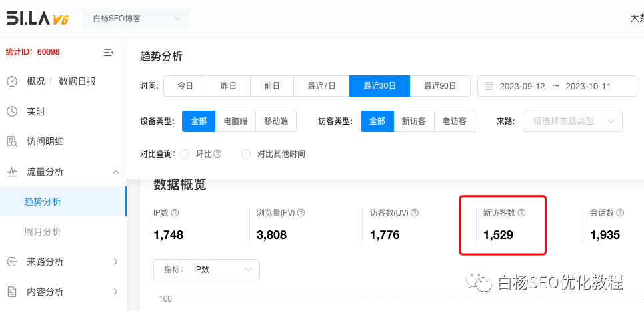
Task: Enable the 环比 comparison radio button
Action: pos(185,154)
